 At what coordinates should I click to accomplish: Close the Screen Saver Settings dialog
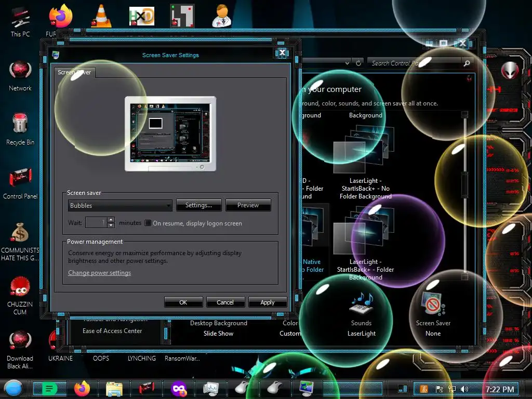pos(282,52)
